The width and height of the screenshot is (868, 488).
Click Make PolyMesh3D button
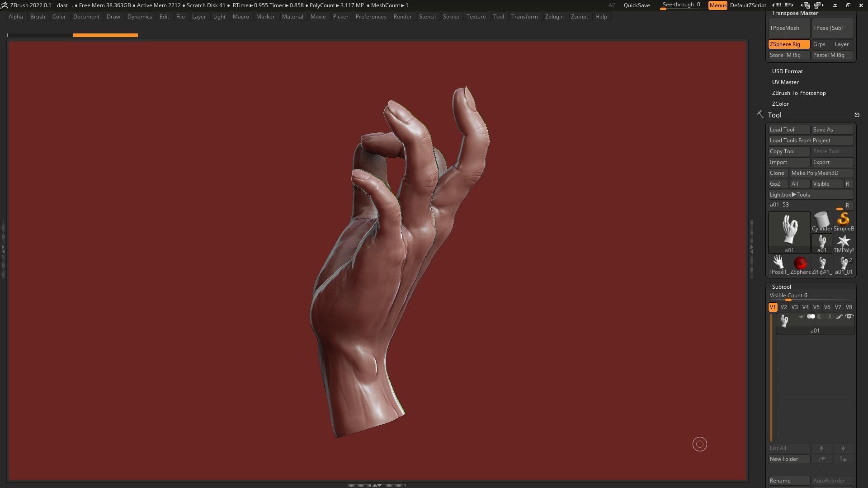coord(821,173)
